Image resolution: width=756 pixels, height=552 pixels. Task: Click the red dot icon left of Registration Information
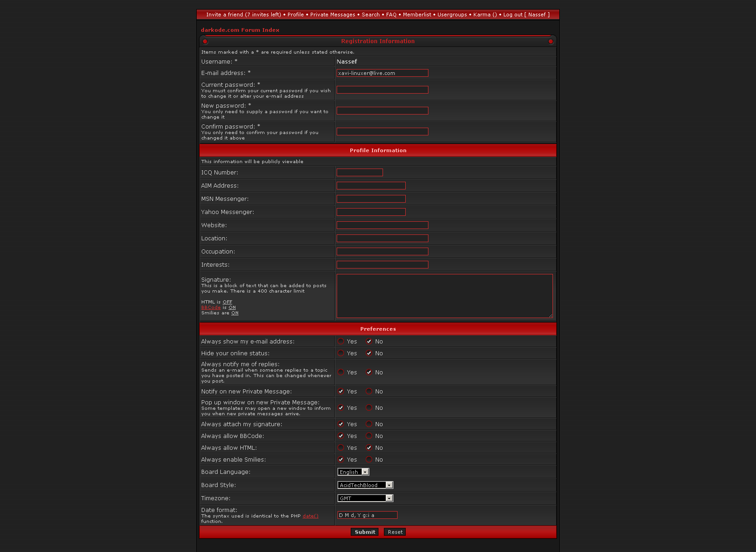(x=205, y=41)
